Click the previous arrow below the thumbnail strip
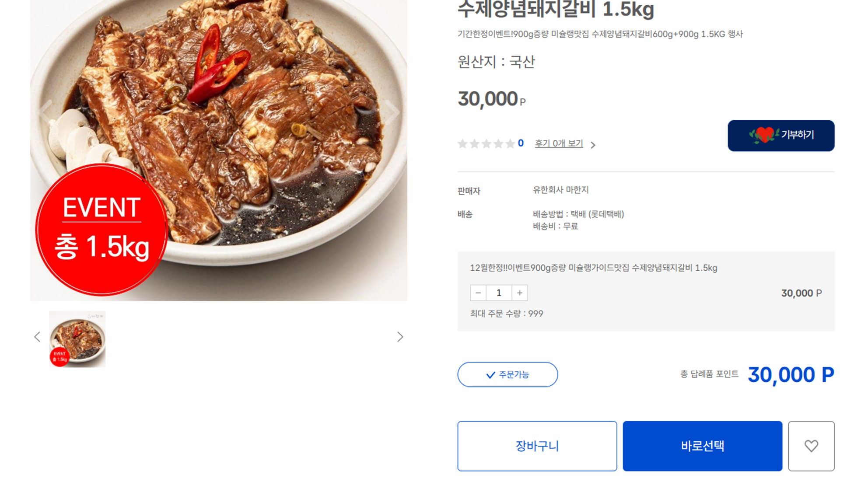868x492 pixels. [37, 337]
